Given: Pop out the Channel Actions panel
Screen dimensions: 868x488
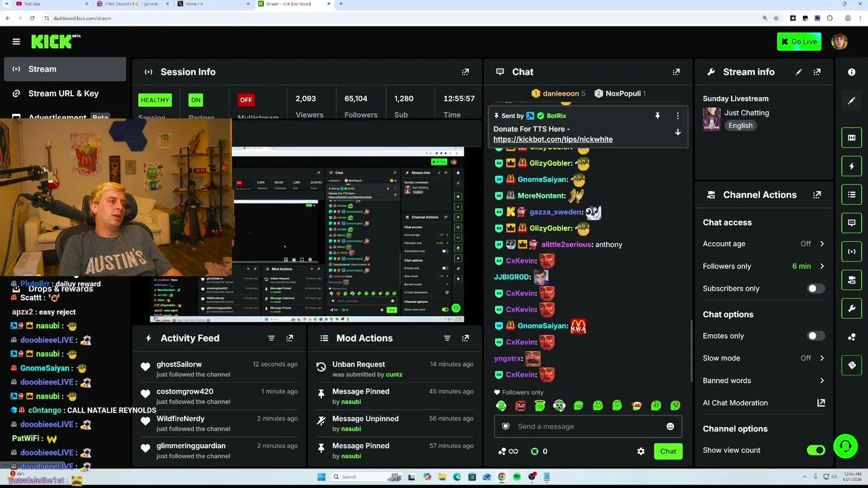Looking at the screenshot, I should pos(817,195).
